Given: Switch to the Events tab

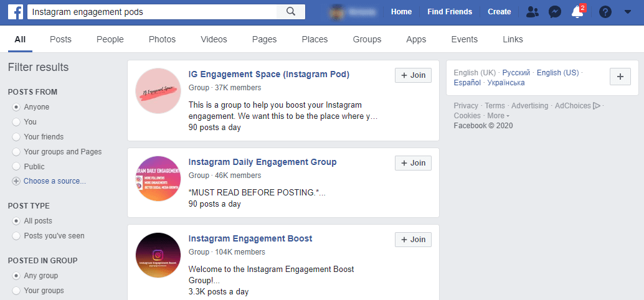Looking at the screenshot, I should [465, 39].
